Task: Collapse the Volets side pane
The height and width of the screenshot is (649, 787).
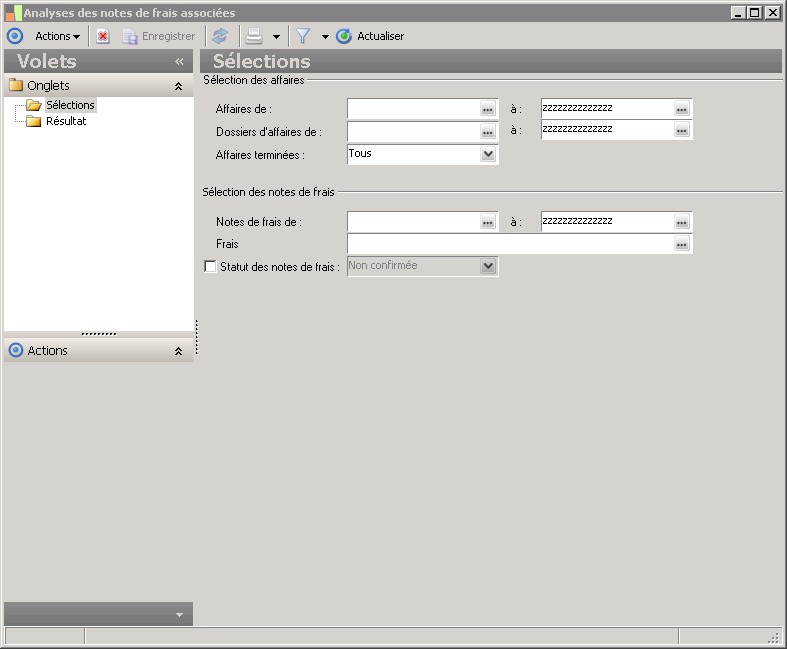Action: click(x=179, y=61)
